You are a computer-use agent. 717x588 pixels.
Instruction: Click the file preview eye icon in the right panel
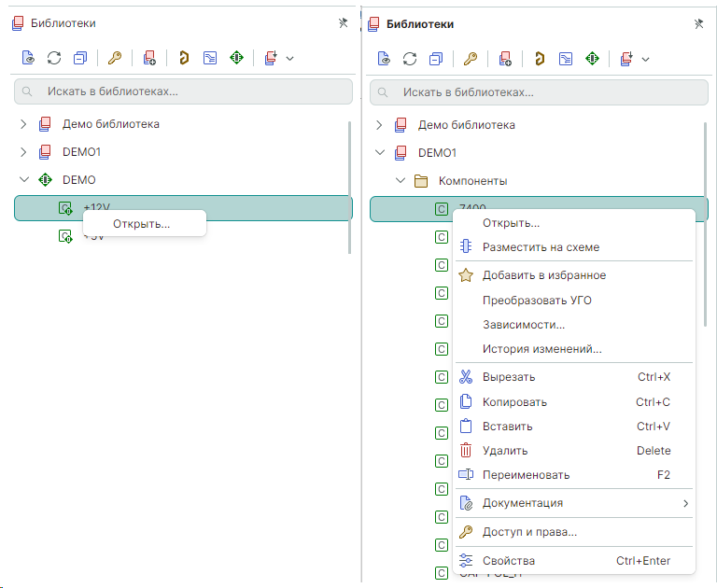point(384,59)
